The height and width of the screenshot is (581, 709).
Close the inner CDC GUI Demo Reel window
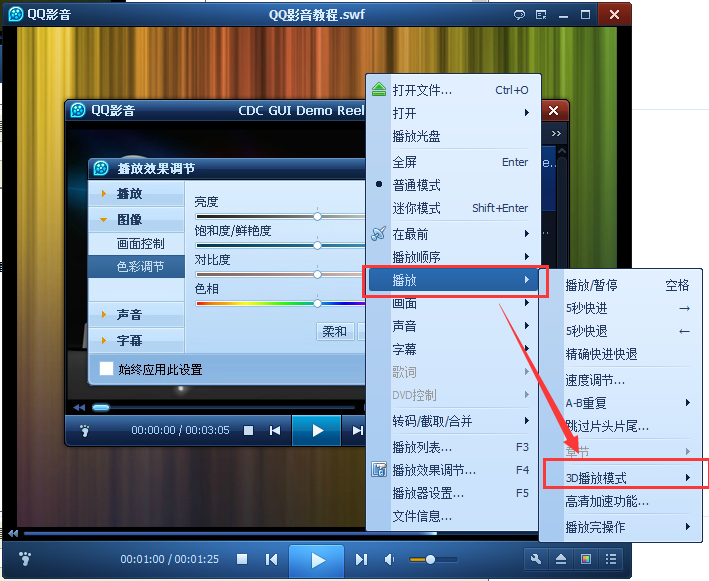click(x=553, y=110)
